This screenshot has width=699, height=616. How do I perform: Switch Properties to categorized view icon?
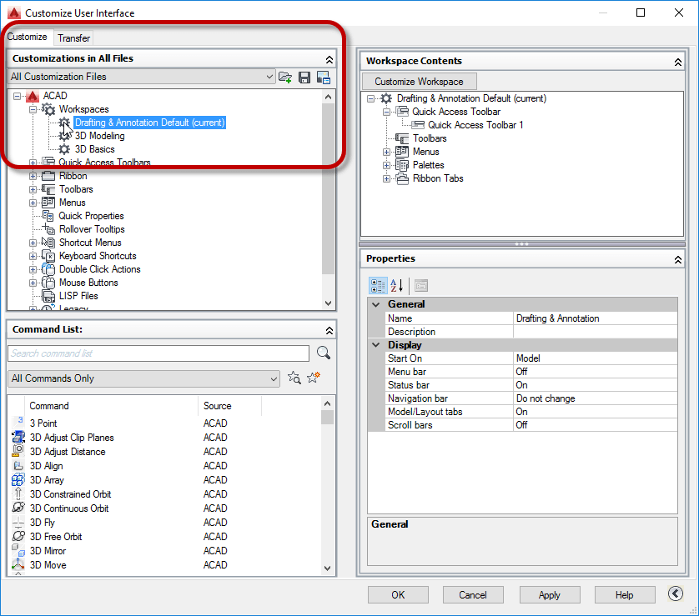(377, 286)
